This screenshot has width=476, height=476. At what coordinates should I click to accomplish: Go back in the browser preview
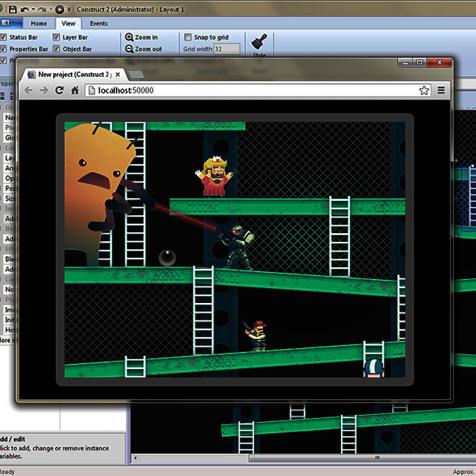[29, 90]
